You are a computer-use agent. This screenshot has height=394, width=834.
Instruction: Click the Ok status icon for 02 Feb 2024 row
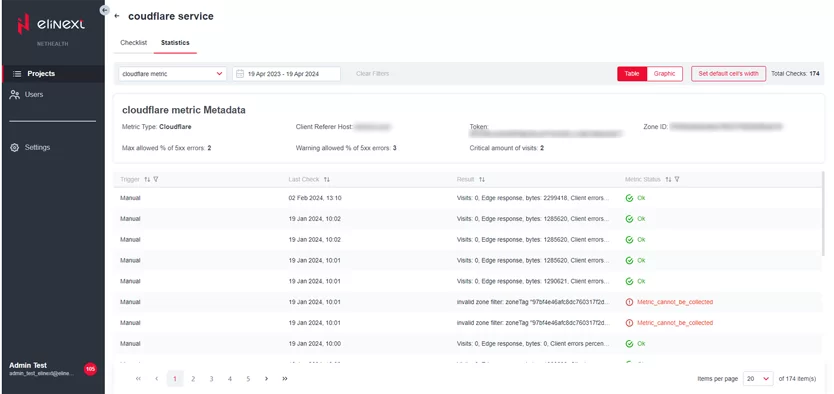coord(629,198)
